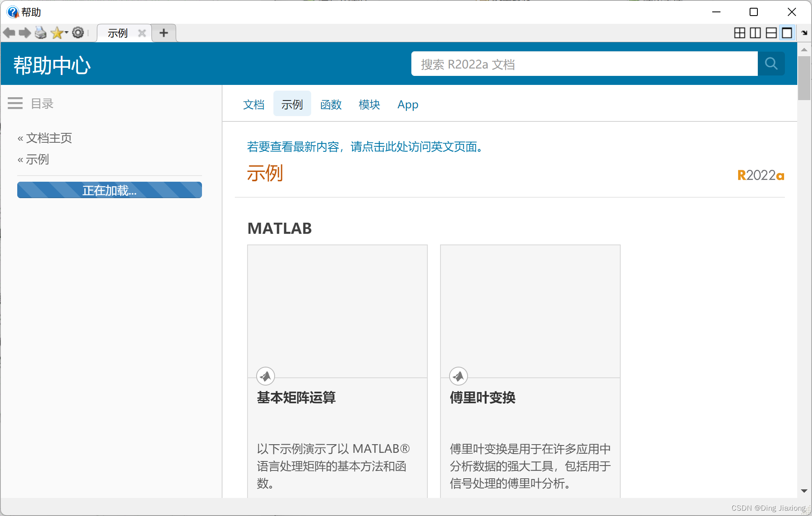Add page to favorites star

coord(57,33)
